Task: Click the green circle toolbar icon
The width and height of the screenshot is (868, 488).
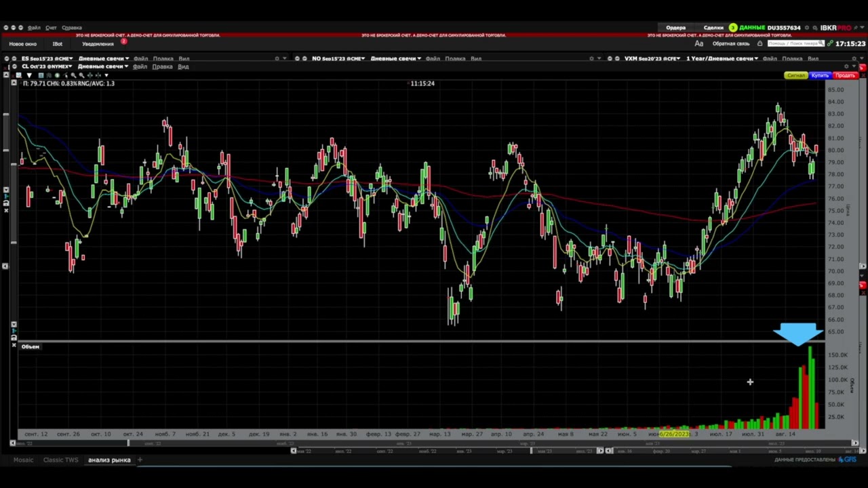Action: pyautogui.click(x=57, y=75)
